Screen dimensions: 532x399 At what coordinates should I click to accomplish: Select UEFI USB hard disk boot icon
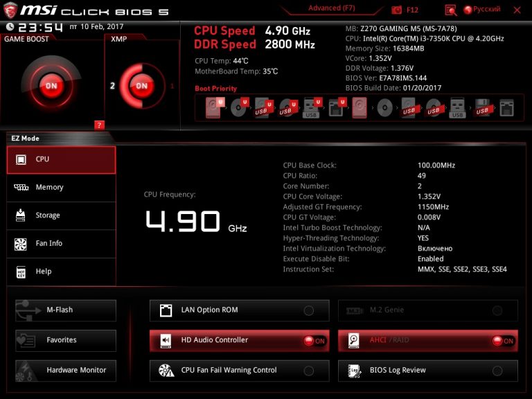pos(264,107)
